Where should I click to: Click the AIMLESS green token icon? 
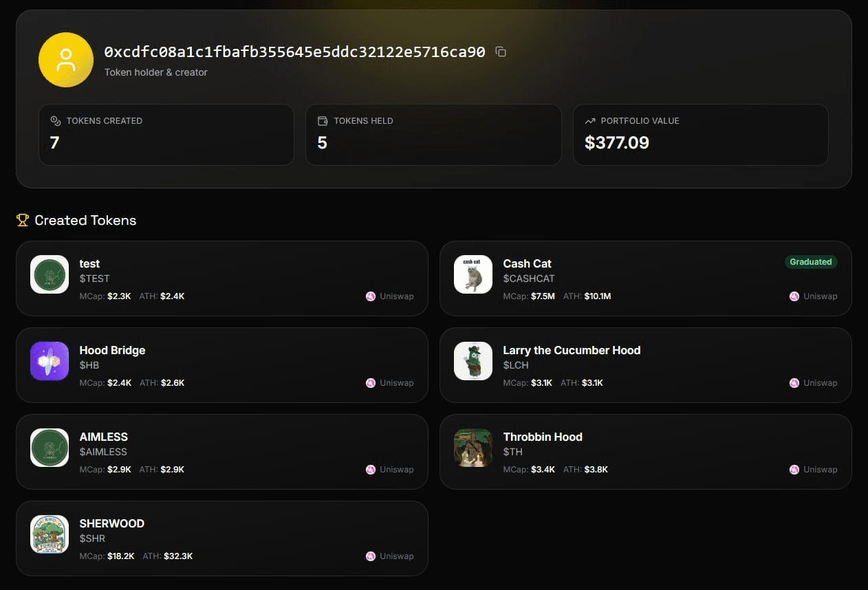click(50, 448)
